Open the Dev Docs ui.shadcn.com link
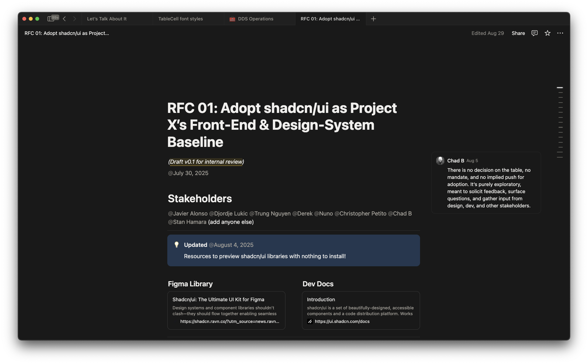 pyautogui.click(x=341, y=321)
